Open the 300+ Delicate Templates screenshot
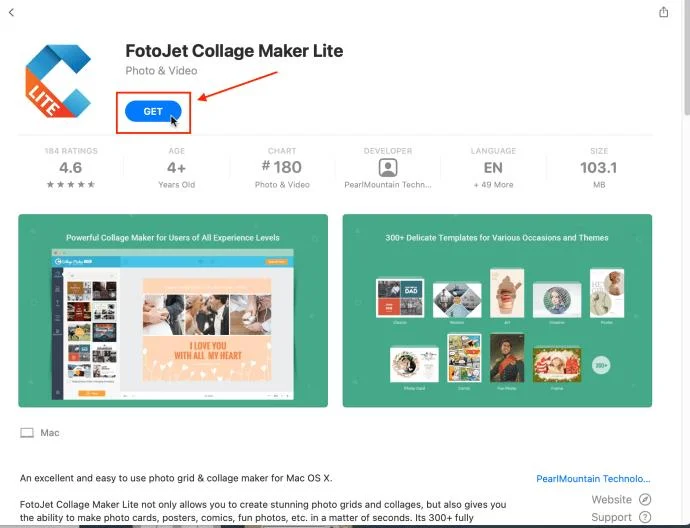The width and height of the screenshot is (690, 528). tap(497, 311)
